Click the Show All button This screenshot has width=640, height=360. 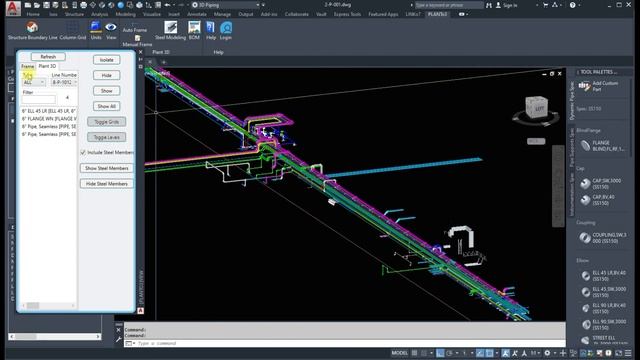pos(107,106)
